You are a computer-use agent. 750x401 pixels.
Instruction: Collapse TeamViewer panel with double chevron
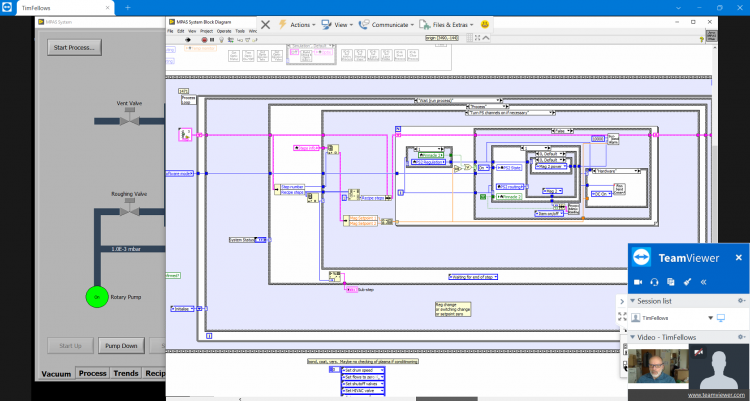tap(703, 282)
